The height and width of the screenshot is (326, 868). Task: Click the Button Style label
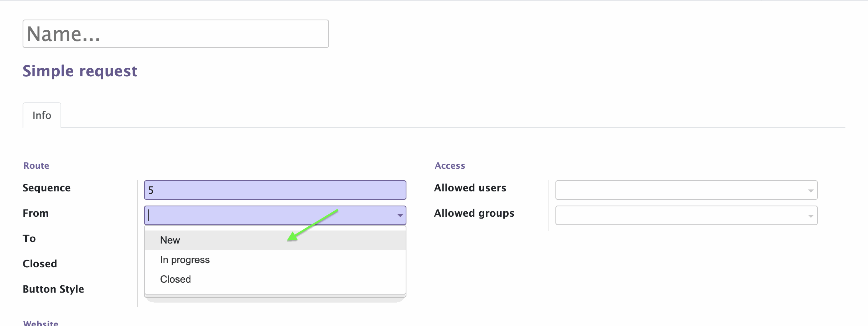(53, 289)
